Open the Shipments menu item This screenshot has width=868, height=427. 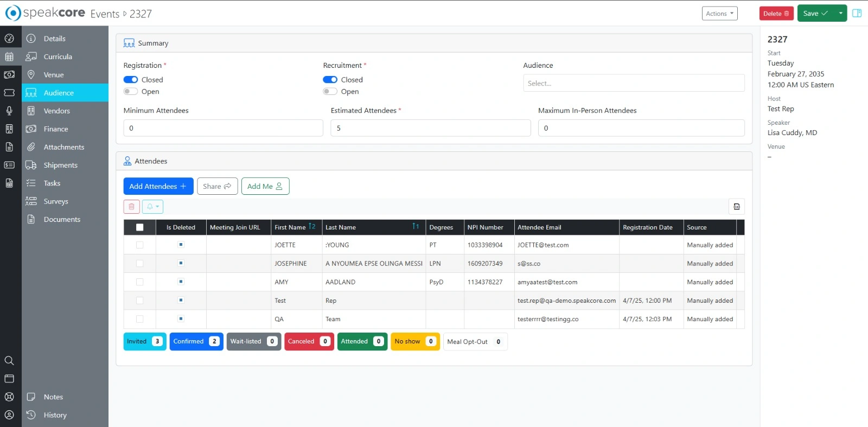[60, 165]
